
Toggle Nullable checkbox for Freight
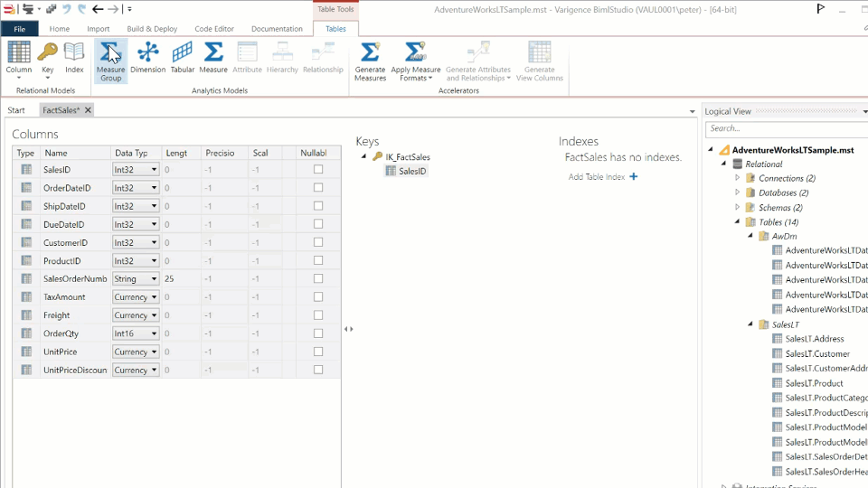point(318,315)
